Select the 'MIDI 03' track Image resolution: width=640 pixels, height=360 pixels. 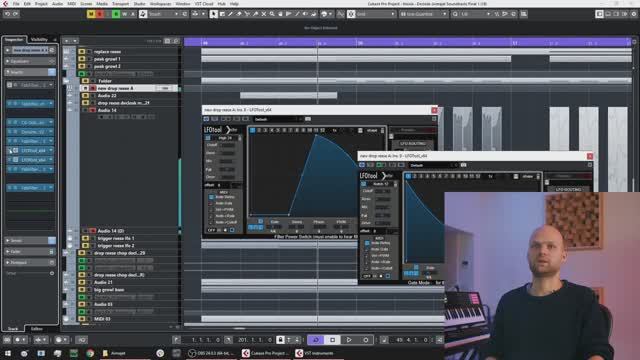pyautogui.click(x=102, y=319)
